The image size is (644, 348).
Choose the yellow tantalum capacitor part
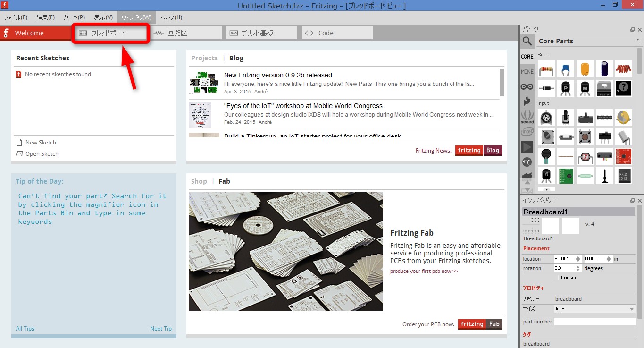(585, 69)
